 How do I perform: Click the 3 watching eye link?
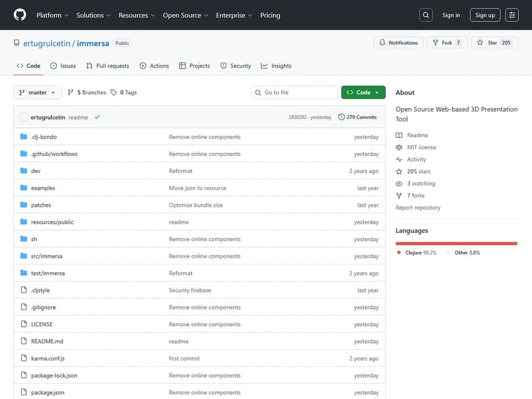coord(421,183)
